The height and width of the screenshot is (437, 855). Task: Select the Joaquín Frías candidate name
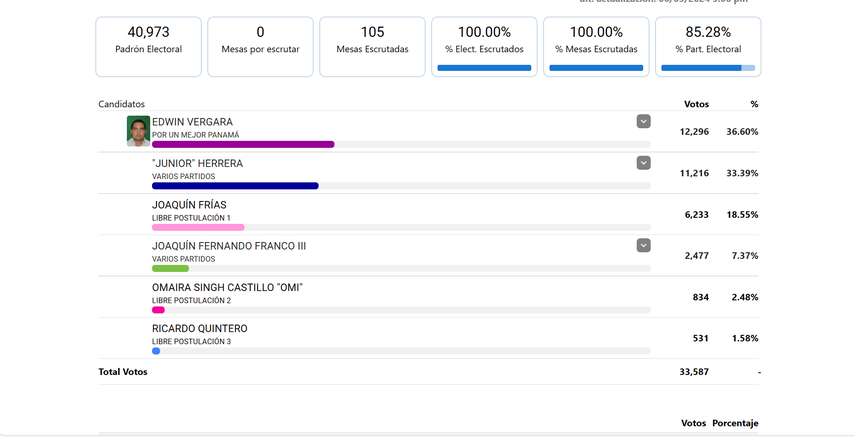click(x=189, y=205)
